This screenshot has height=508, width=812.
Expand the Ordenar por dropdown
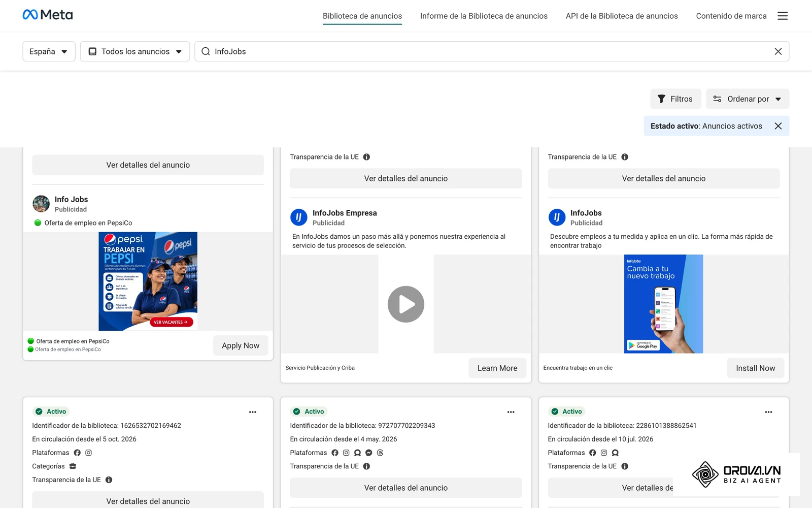click(x=748, y=99)
